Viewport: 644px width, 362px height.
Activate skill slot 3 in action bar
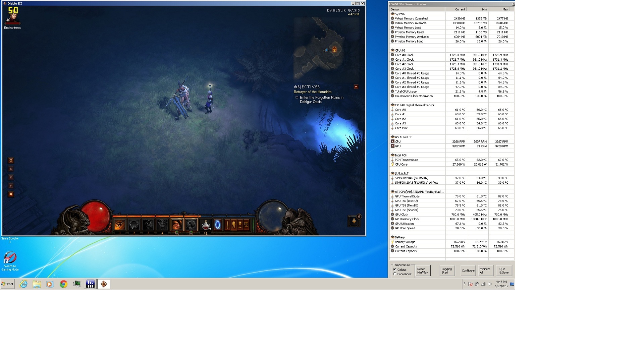pos(148,225)
